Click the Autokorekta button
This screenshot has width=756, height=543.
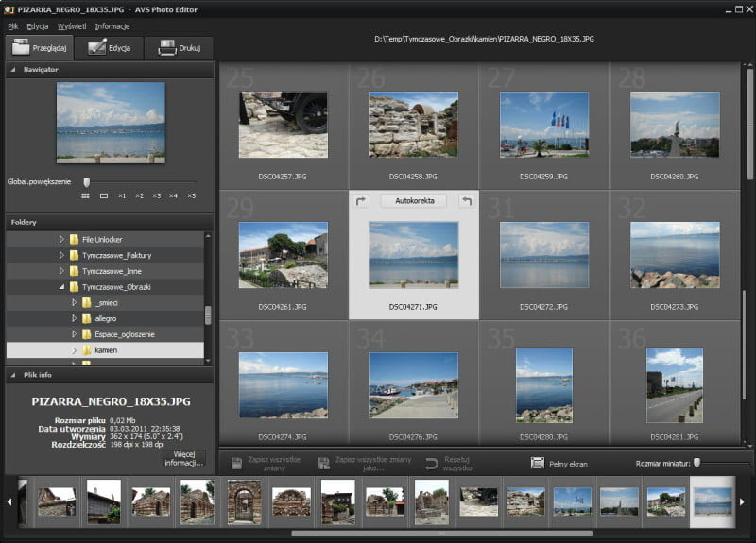pyautogui.click(x=414, y=201)
